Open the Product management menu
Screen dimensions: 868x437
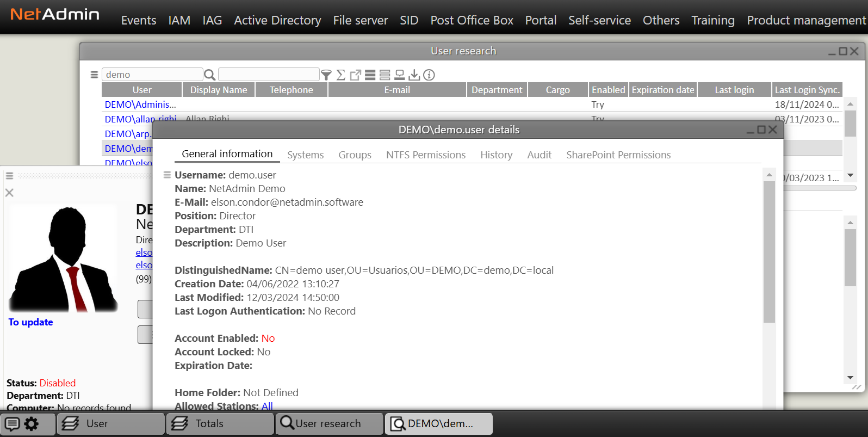point(807,21)
